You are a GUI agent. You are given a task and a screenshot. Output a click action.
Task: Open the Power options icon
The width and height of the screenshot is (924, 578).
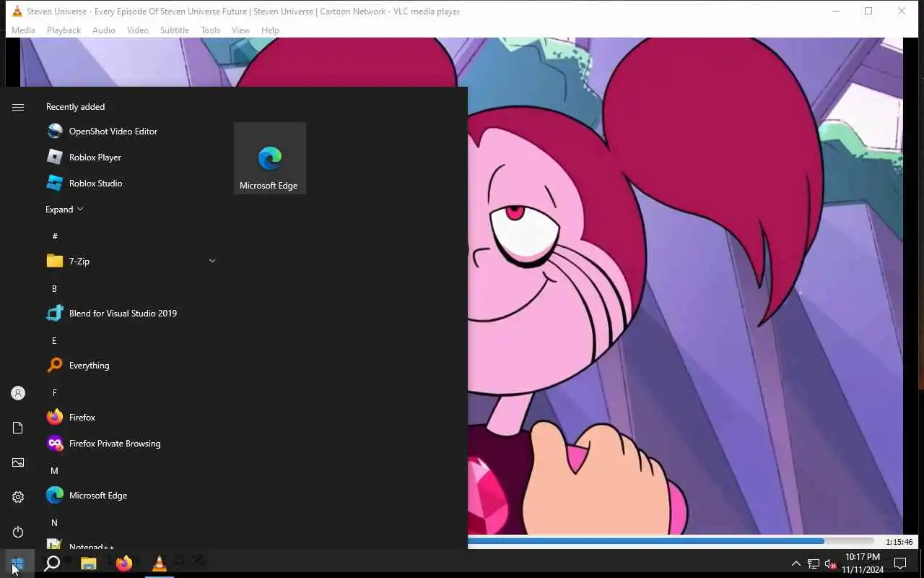pyautogui.click(x=18, y=532)
